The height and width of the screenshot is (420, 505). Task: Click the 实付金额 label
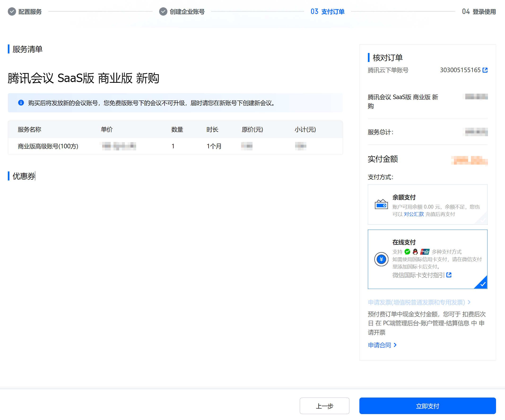383,159
